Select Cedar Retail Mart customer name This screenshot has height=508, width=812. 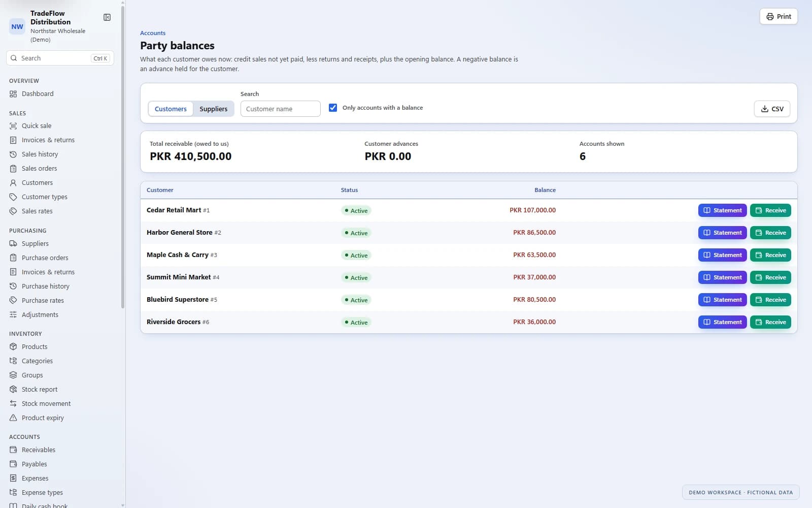(174, 210)
